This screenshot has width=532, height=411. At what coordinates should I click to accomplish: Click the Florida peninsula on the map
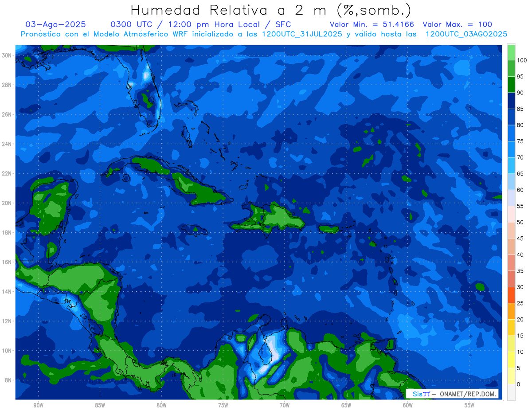[x=145, y=91]
